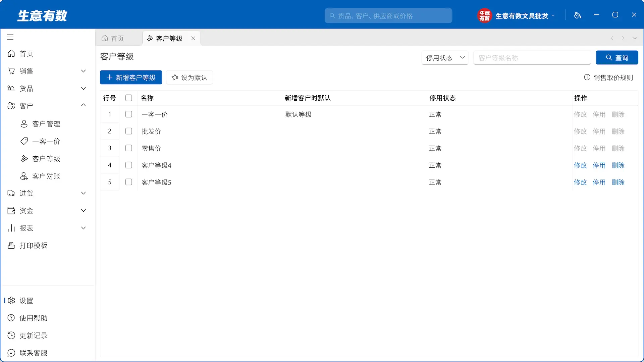Open 销售取价规则 info hint
The height and width of the screenshot is (362, 644).
pos(608,77)
